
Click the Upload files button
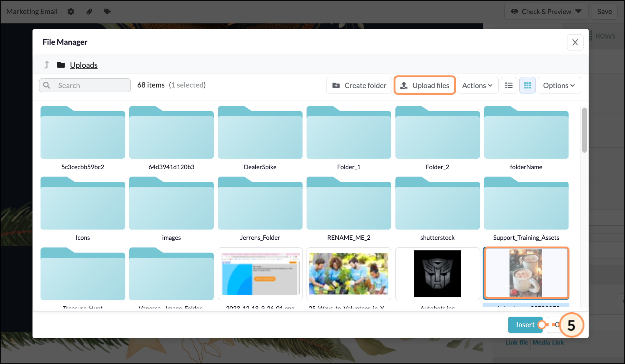pos(425,85)
